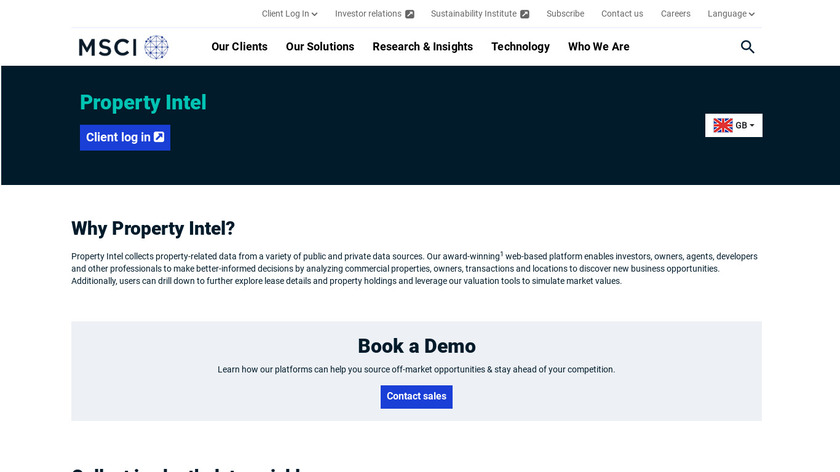Open the GB country selector

tap(733, 125)
